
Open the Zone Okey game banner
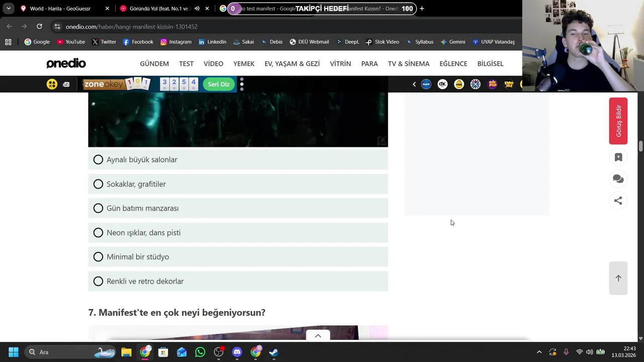point(116,84)
